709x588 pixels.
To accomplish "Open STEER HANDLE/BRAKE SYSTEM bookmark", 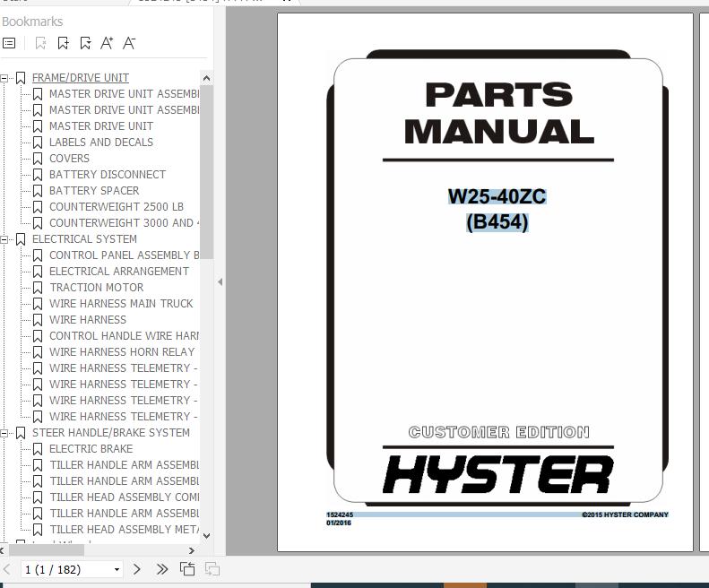I will 111,432.
